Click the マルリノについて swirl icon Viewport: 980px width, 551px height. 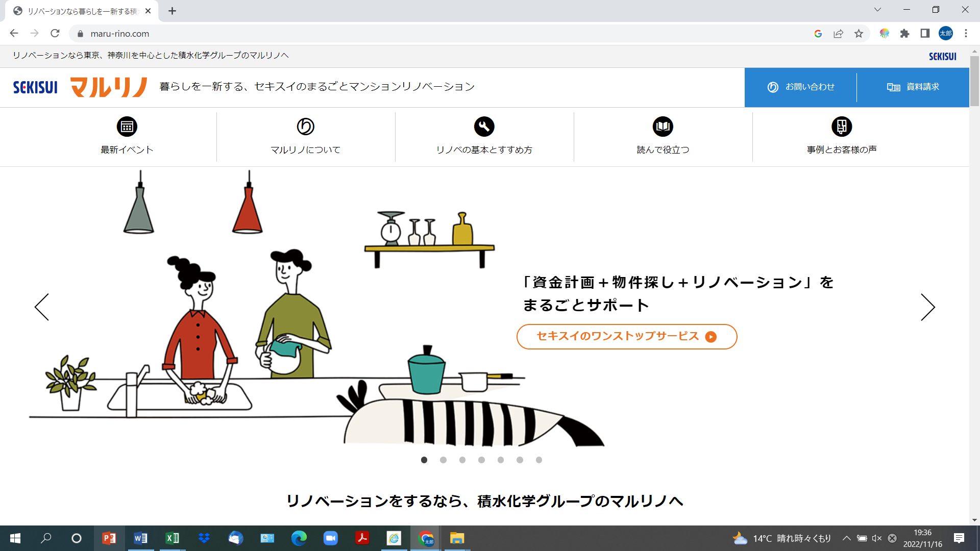(305, 127)
